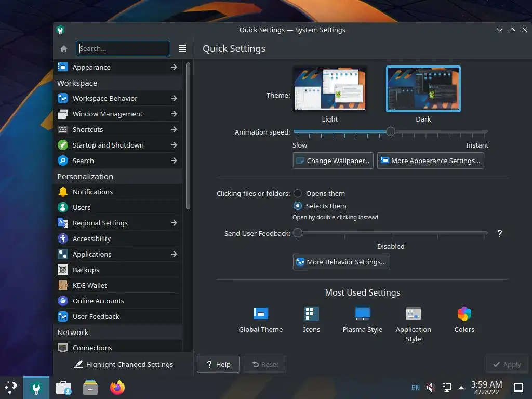Expand the Startup and Shutdown arrow
This screenshot has width=532, height=399.
click(x=174, y=145)
